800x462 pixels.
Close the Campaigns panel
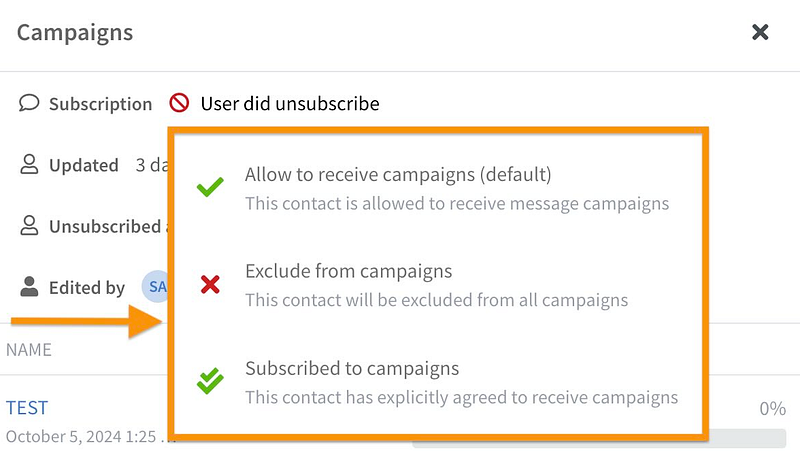pyautogui.click(x=760, y=32)
